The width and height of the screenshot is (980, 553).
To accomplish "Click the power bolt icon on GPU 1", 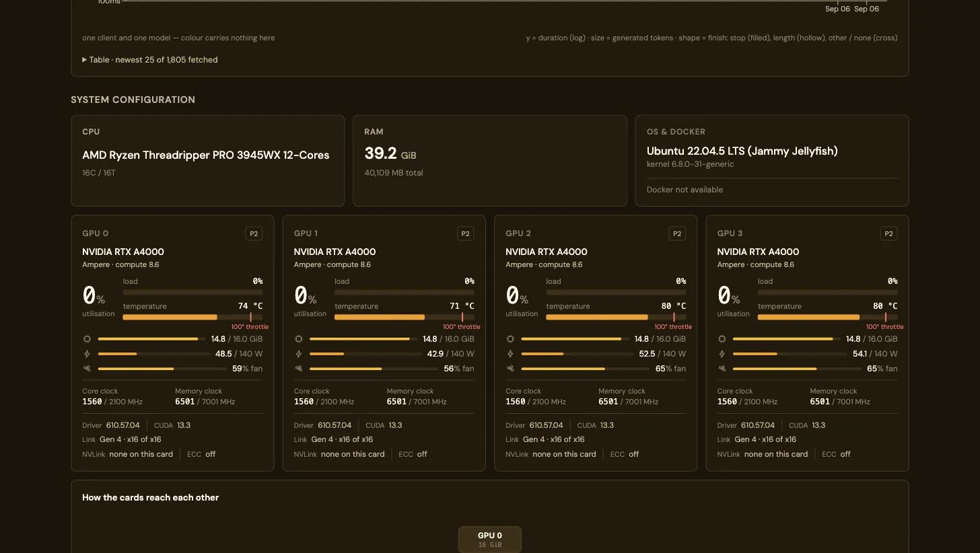I will pos(298,354).
